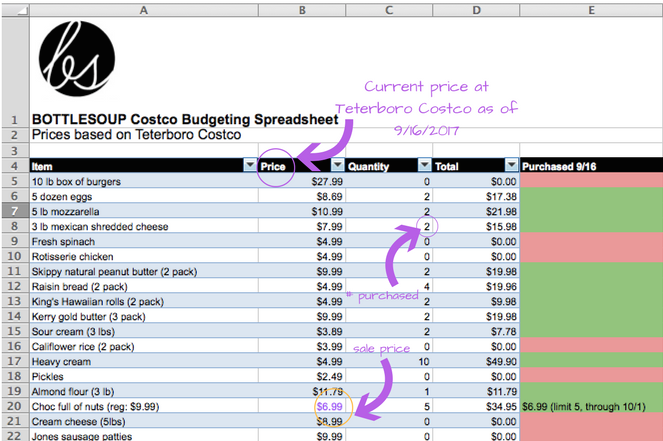Image resolution: width=663 pixels, height=441 pixels.
Task: Select row 1 header
Action: pyautogui.click(x=15, y=72)
